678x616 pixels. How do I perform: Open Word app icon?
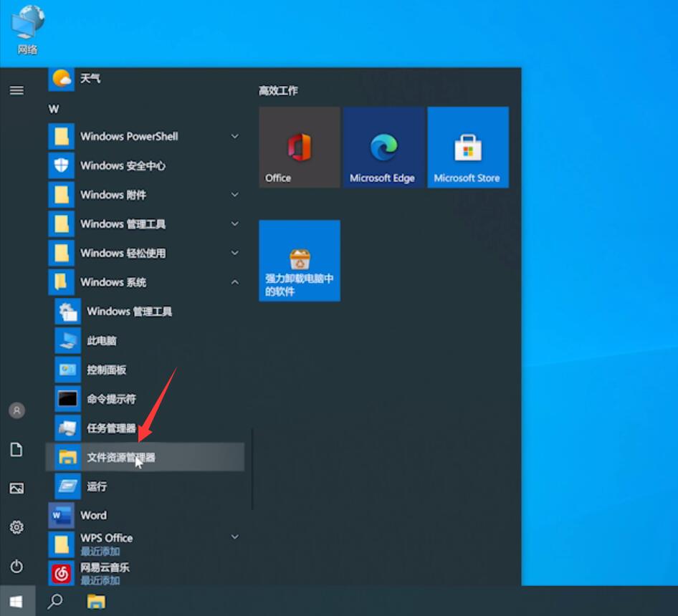coord(61,515)
